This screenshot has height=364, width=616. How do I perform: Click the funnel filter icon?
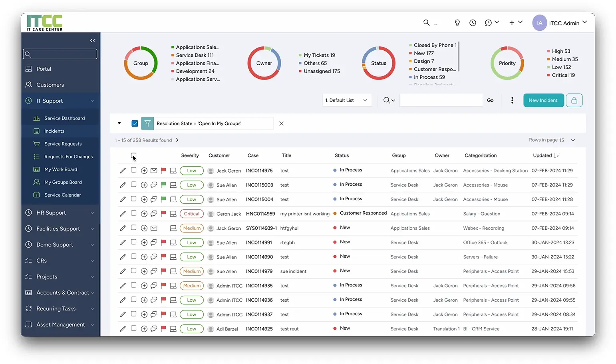click(147, 123)
